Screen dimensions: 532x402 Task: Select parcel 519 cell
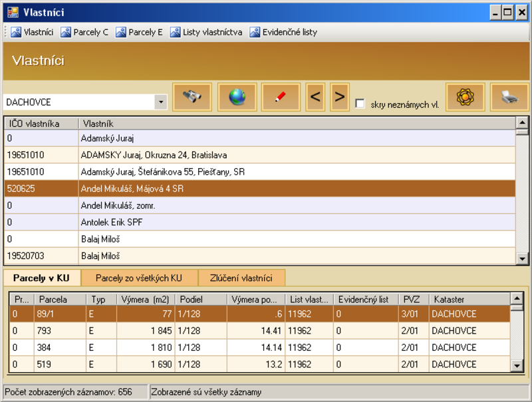point(60,364)
